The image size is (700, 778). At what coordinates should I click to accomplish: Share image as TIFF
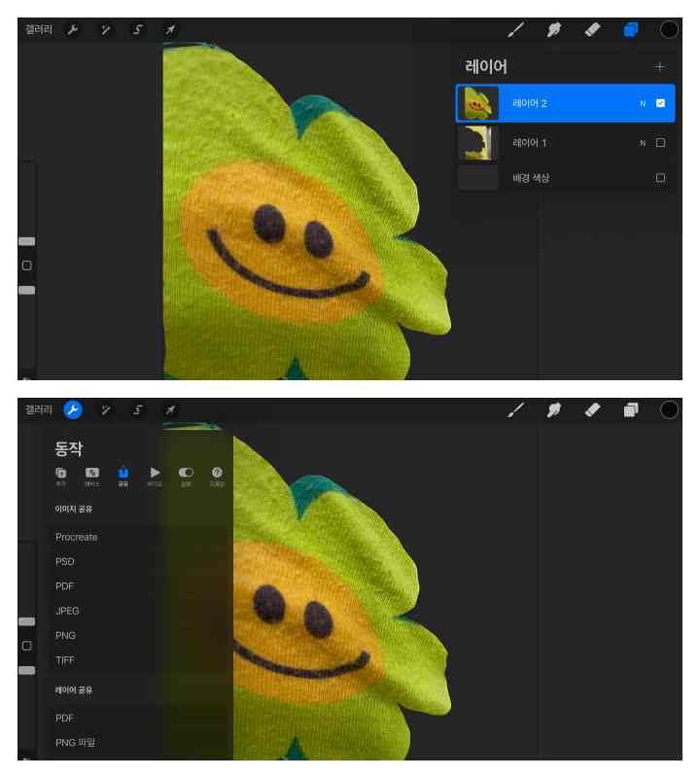65,660
